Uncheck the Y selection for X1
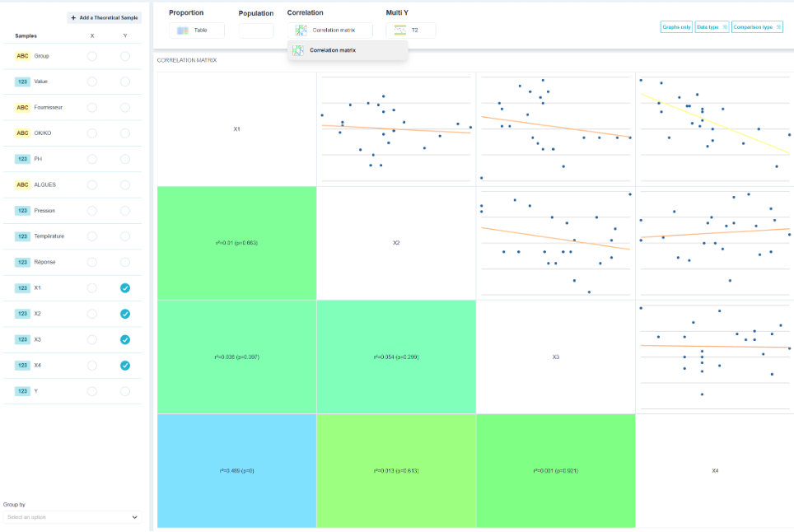Image resolution: width=794 pixels, height=532 pixels. coord(125,288)
